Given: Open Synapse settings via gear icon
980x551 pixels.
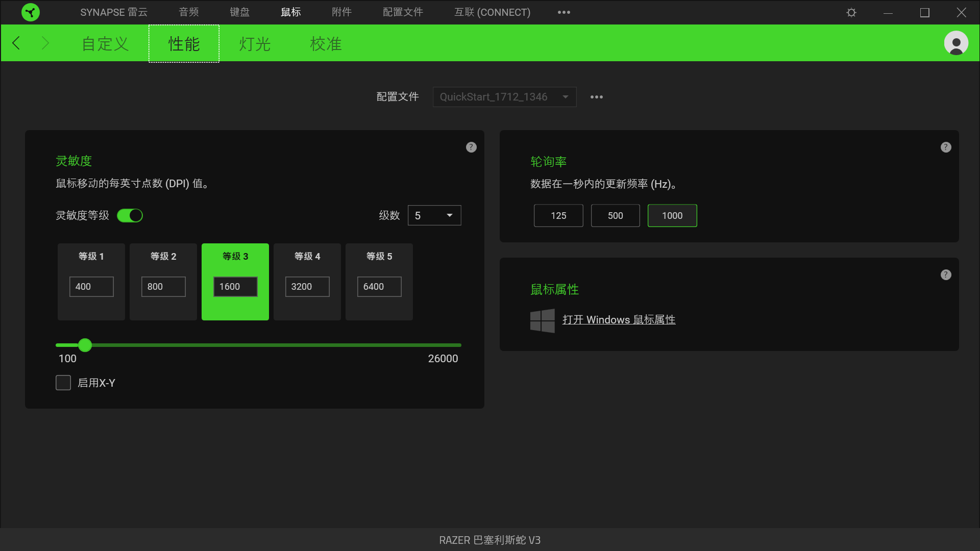Looking at the screenshot, I should pos(850,12).
